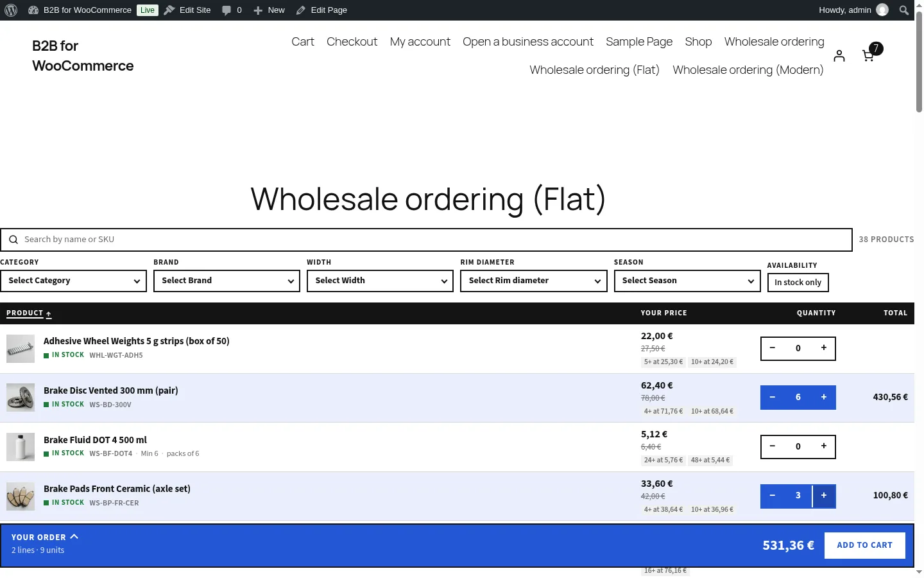924x578 pixels.
Task: Open Brake Pads Front Ceramic product
Action: (117, 489)
